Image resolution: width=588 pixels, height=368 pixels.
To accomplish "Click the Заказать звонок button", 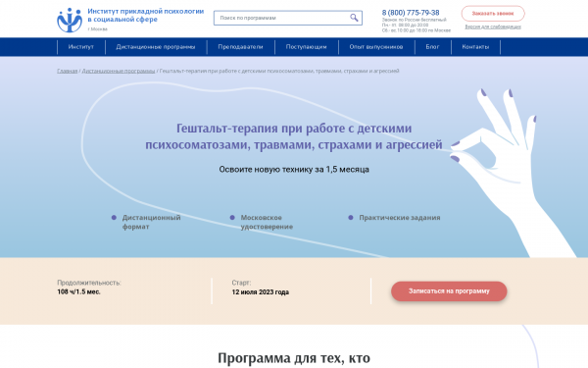I will (493, 14).
